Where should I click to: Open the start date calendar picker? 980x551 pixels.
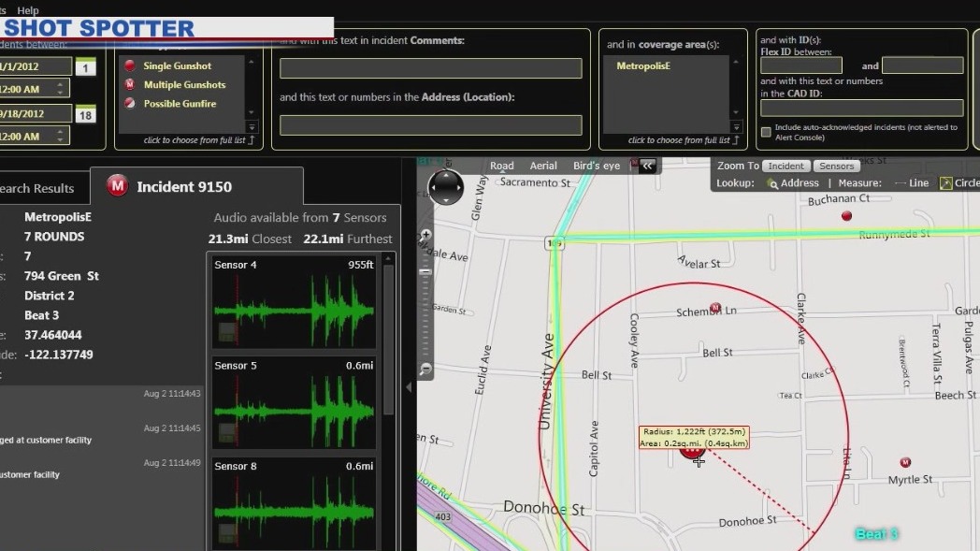coord(87,65)
